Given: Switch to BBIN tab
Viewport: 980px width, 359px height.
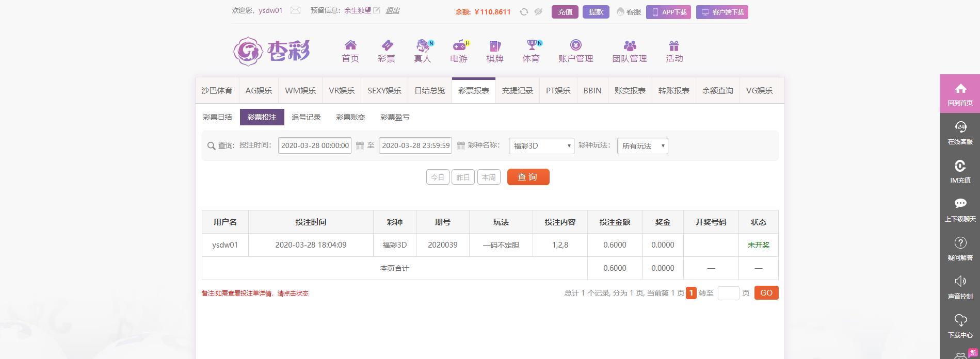Looking at the screenshot, I should (592, 90).
